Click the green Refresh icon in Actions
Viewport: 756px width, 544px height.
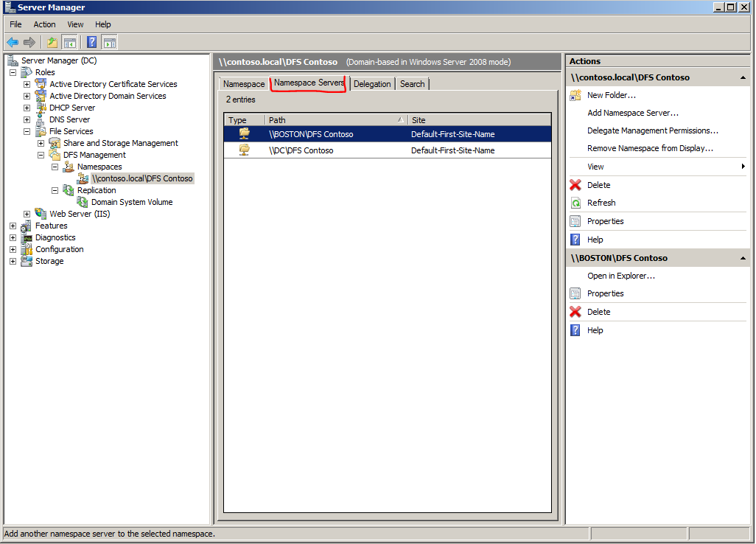(575, 203)
